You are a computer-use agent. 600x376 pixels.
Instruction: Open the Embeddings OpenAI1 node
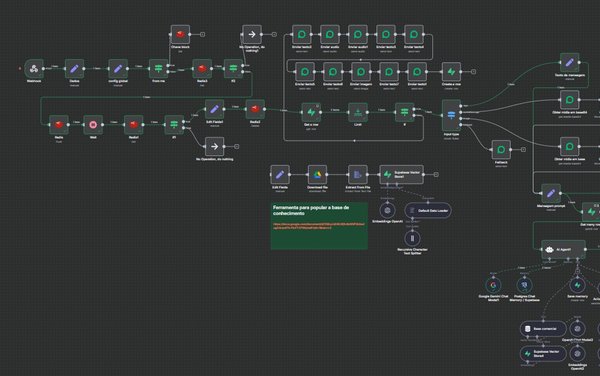click(x=387, y=210)
